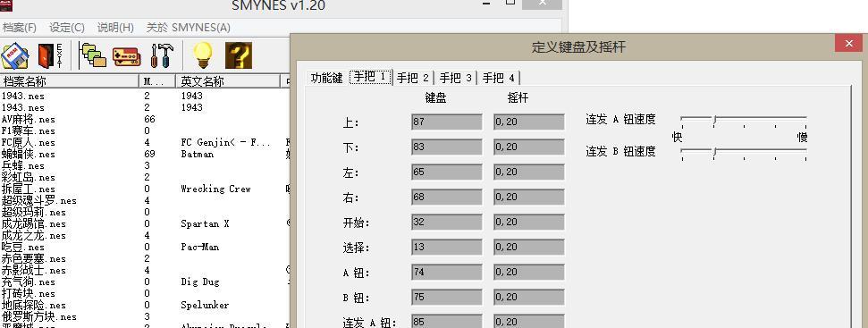The height and width of the screenshot is (328, 868).
Task: Click the yellow lightbulb icon
Action: point(203,55)
